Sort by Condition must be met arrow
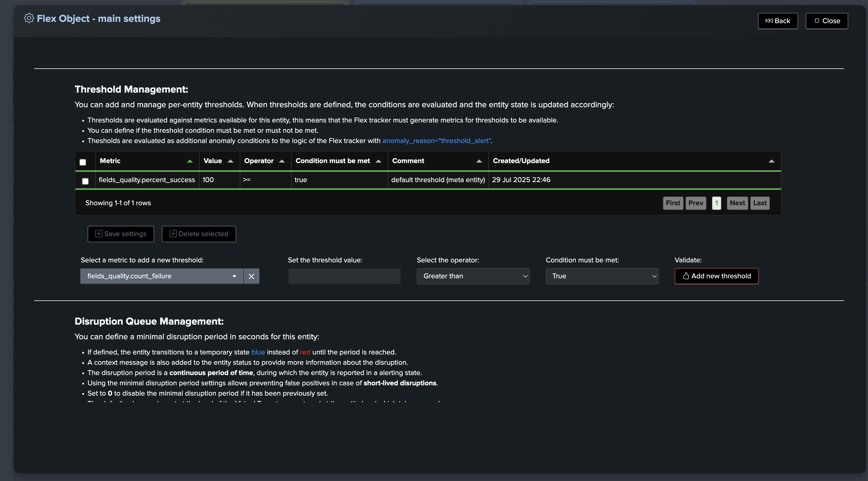Viewport: 868px width, 481px height. tap(378, 161)
